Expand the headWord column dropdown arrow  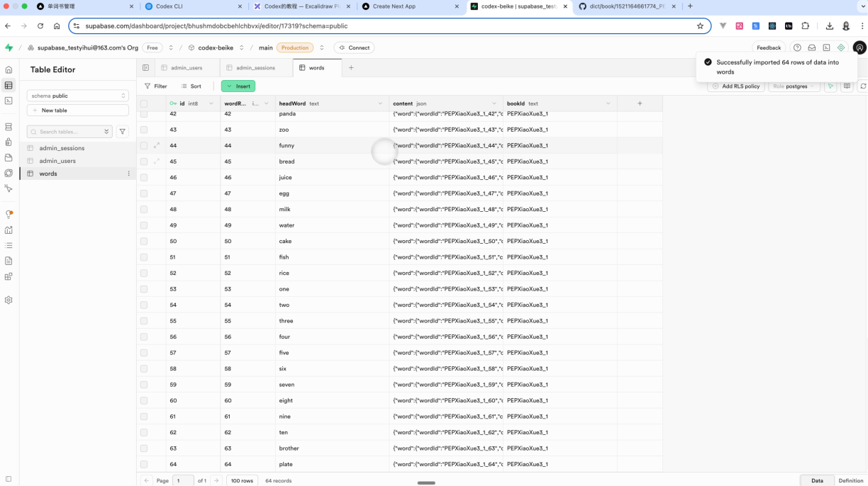(x=380, y=103)
